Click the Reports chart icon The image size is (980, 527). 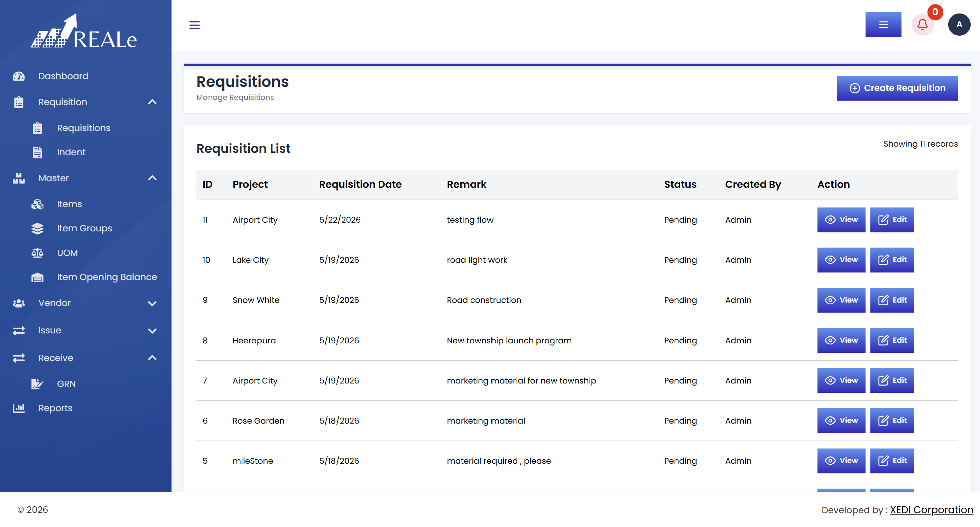coord(19,408)
